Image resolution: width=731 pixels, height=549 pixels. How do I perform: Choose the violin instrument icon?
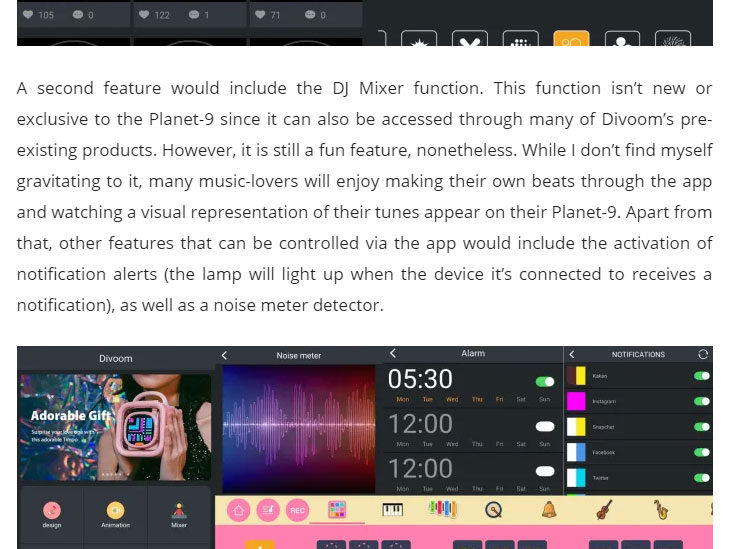click(604, 509)
